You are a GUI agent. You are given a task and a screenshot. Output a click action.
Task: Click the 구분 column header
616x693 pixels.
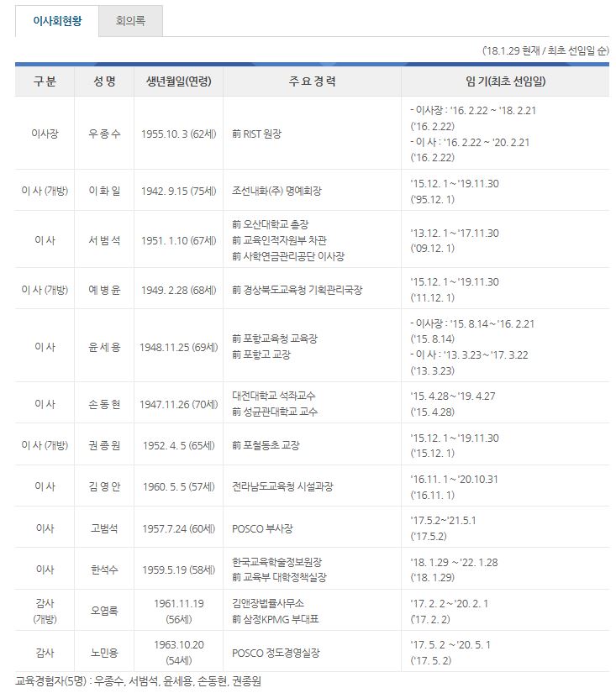[45, 81]
